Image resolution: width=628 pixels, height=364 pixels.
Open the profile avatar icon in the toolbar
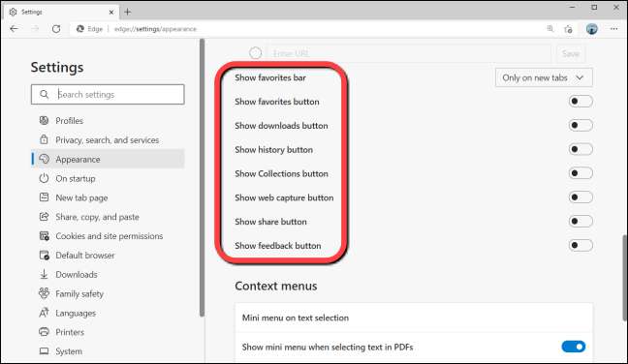pos(591,29)
